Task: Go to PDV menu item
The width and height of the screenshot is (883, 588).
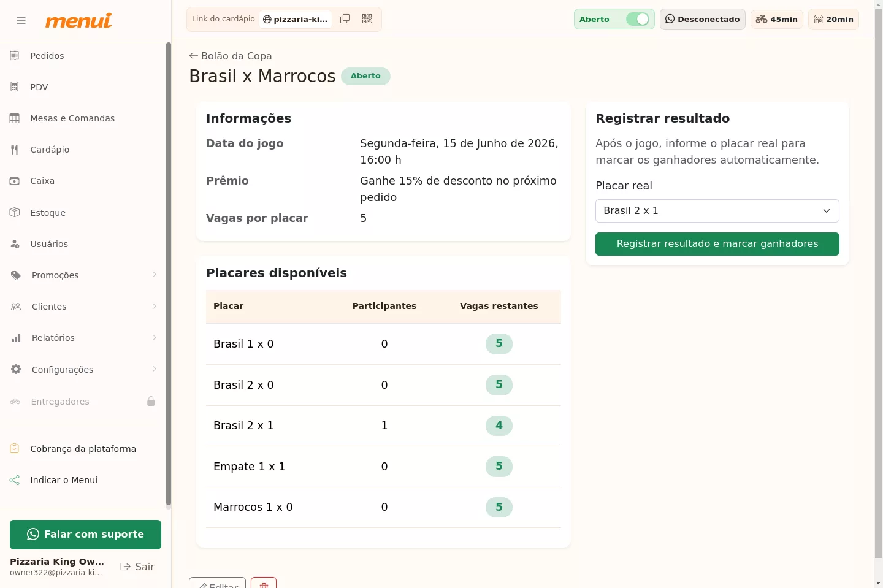Action: [39, 87]
